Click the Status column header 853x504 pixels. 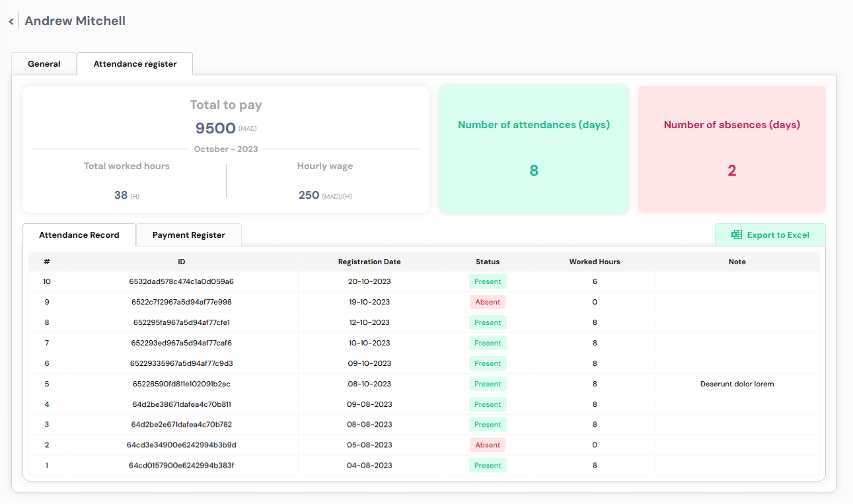tap(488, 262)
